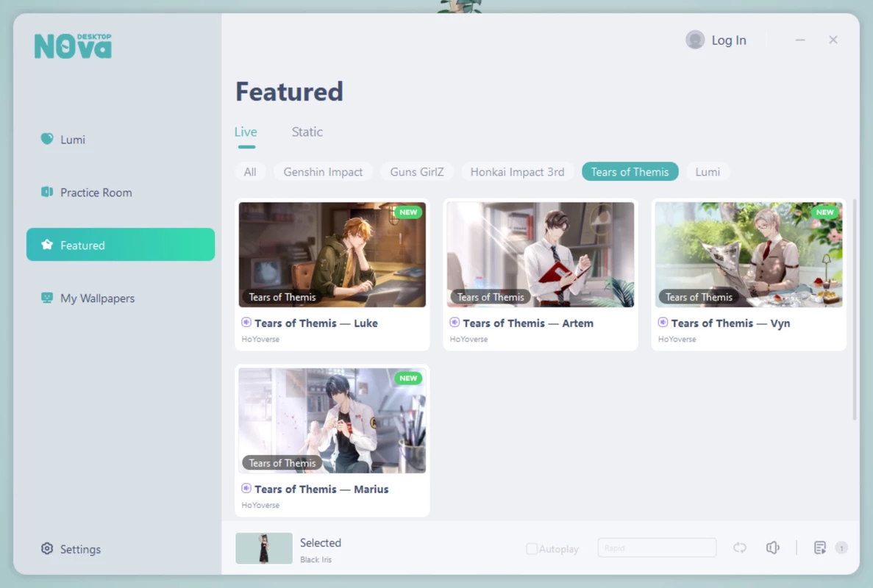Click the Tears of Themis tag on Artem image
Viewport: 873px width, 588px height.
pos(491,297)
